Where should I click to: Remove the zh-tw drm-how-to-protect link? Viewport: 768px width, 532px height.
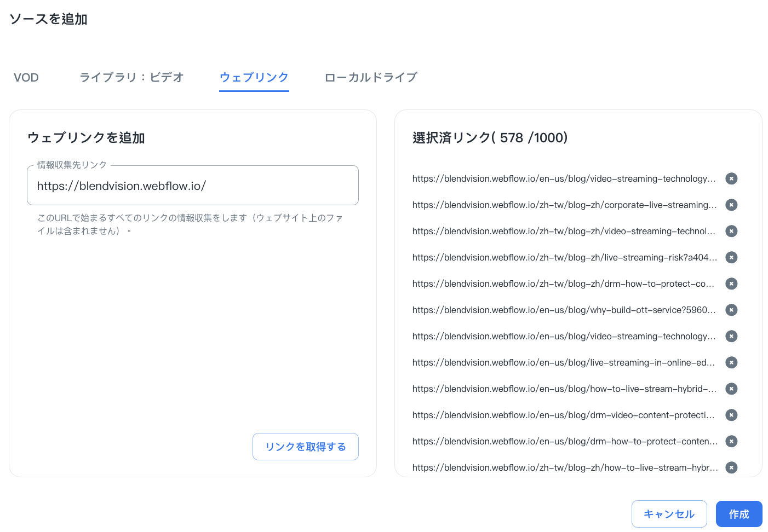[731, 284]
